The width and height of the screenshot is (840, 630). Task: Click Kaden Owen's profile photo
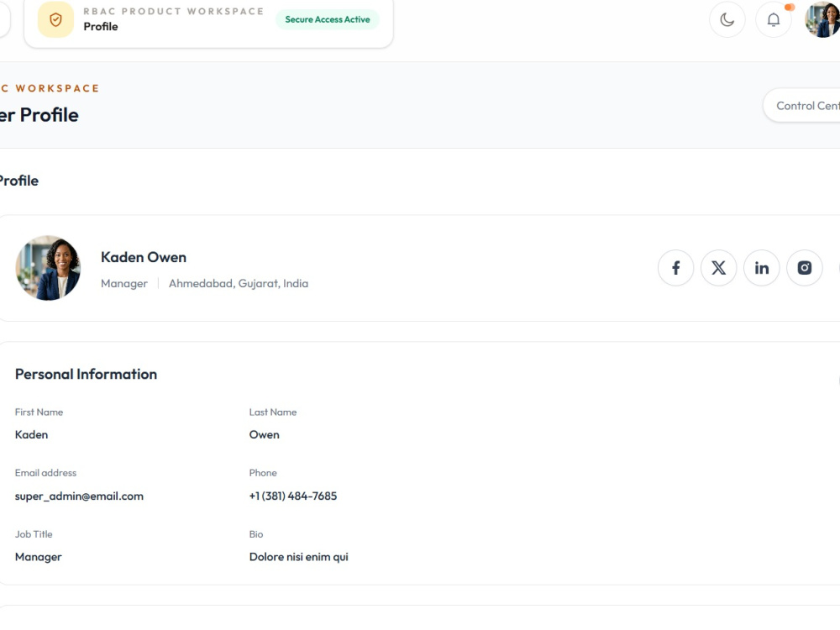pyautogui.click(x=48, y=268)
